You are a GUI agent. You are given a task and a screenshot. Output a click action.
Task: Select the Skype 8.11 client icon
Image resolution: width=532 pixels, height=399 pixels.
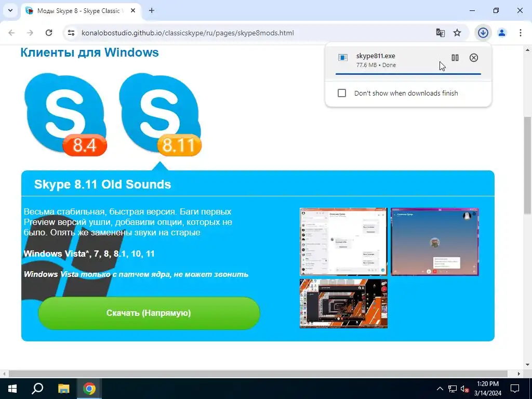pos(160,114)
